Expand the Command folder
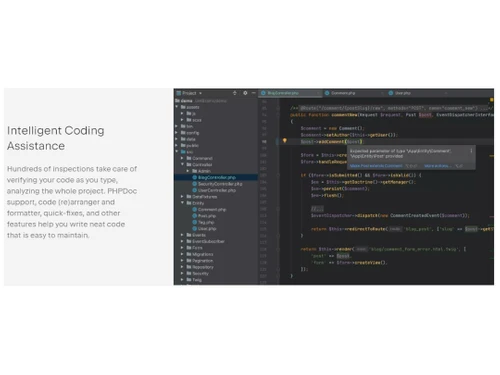500x375 pixels. point(182,158)
